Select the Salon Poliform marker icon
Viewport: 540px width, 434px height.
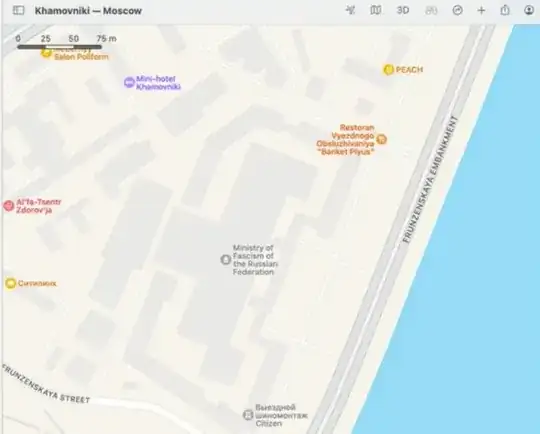(x=46, y=53)
